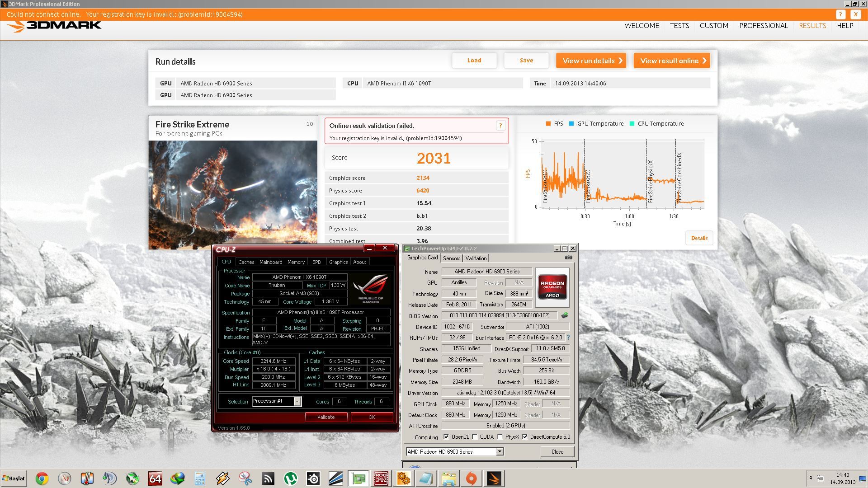Click the BIOS save chip icon
Image resolution: width=868 pixels, height=488 pixels.
click(x=564, y=315)
